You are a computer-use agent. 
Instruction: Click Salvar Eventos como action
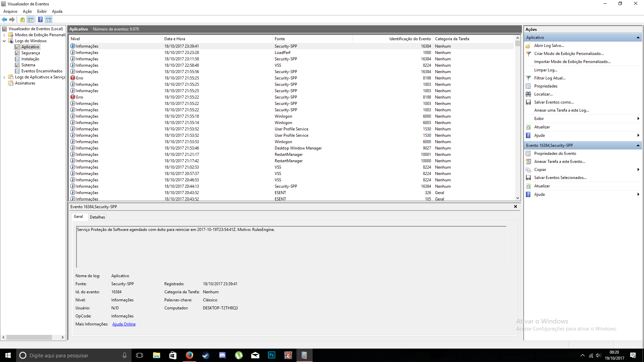[554, 102]
